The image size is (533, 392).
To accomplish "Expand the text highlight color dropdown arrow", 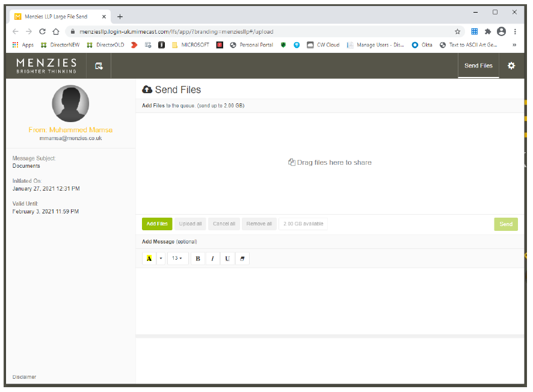I will tap(161, 259).
